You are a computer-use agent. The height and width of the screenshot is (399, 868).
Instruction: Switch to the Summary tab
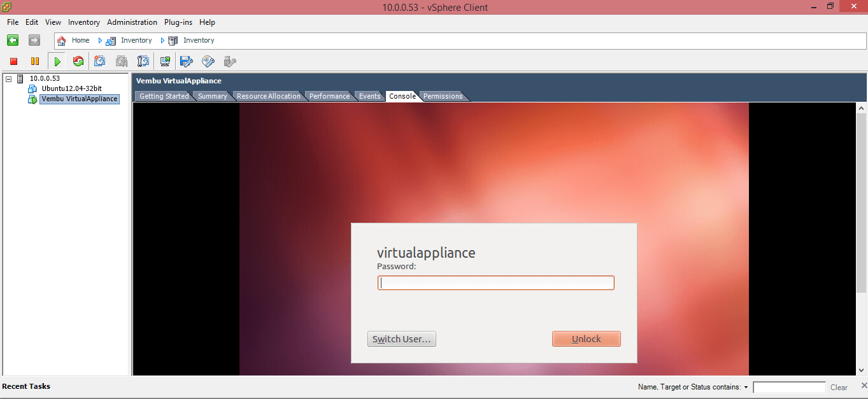point(212,95)
